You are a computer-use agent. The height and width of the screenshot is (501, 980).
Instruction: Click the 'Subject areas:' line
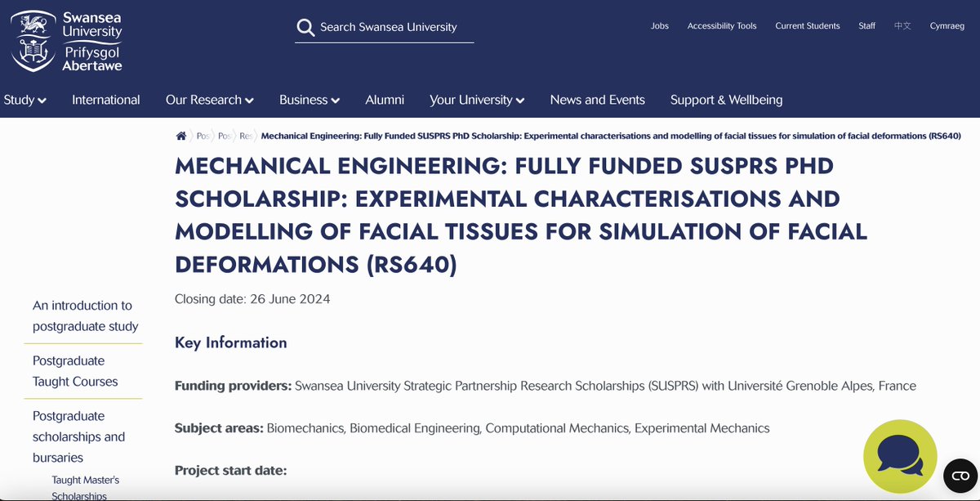pos(472,428)
